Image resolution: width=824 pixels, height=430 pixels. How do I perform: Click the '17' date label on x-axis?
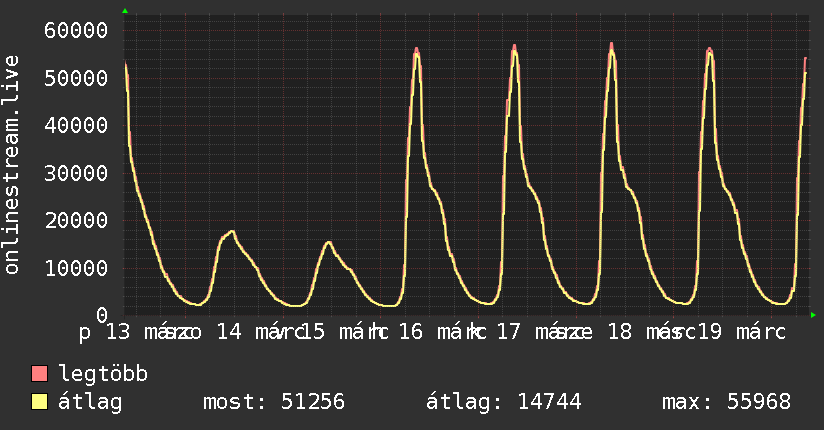coord(508,332)
